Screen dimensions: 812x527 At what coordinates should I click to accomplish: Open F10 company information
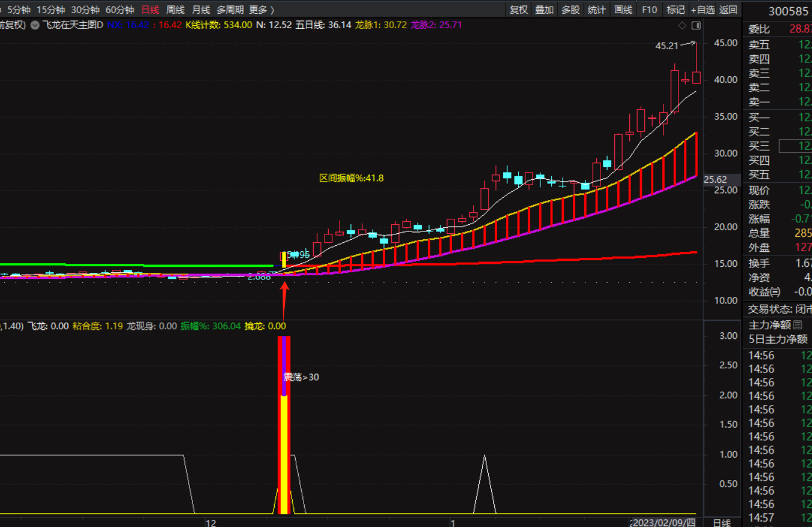pyautogui.click(x=649, y=10)
